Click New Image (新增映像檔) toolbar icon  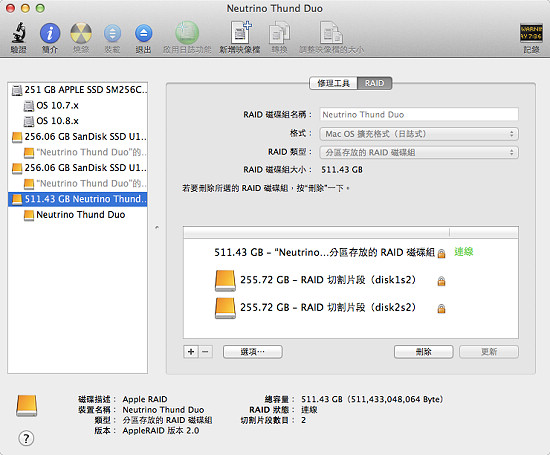240,32
